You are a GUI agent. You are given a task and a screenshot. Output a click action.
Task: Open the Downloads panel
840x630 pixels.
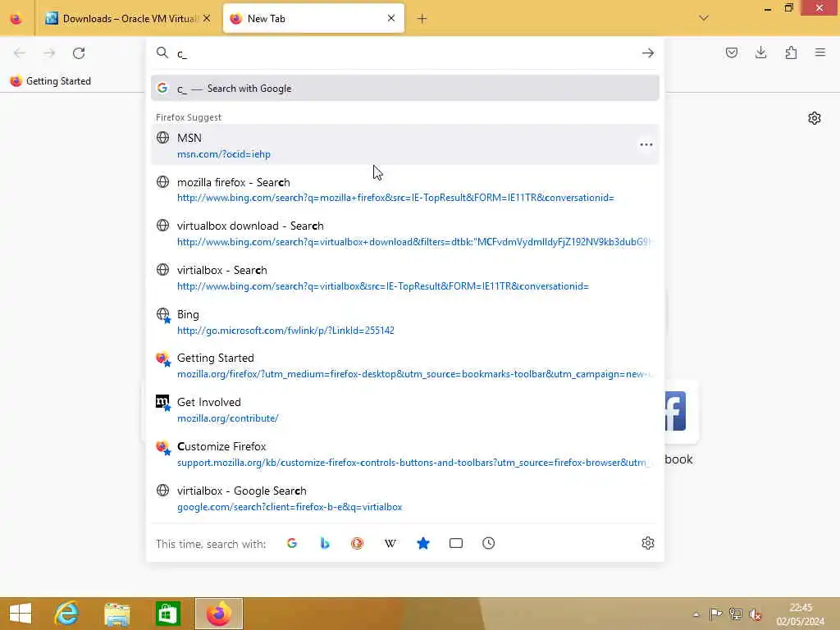[760, 52]
